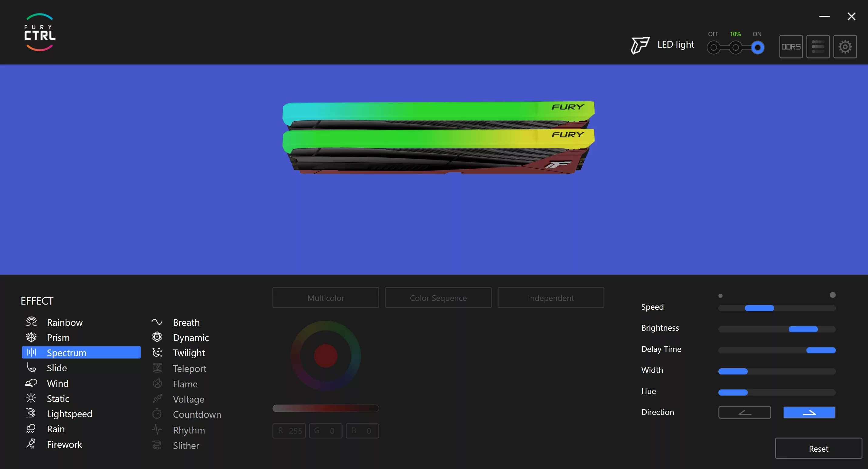
Task: Set direction to right arrow
Action: (809, 412)
